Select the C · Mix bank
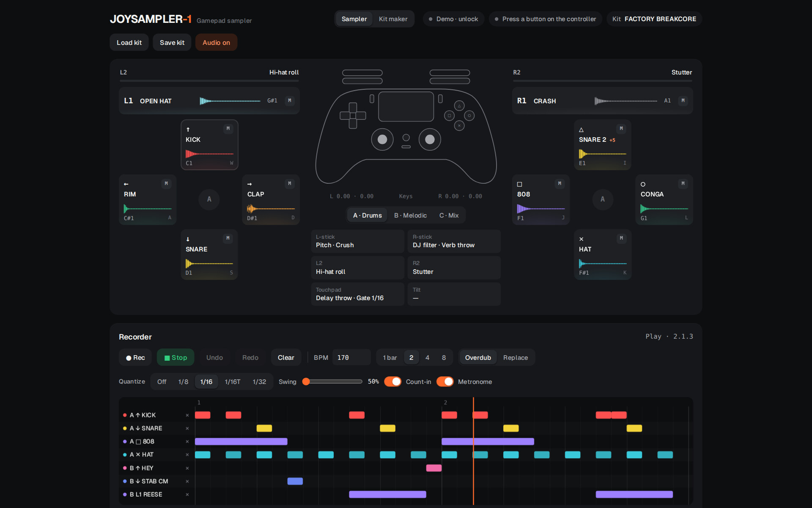This screenshot has height=508, width=812. [x=449, y=215]
